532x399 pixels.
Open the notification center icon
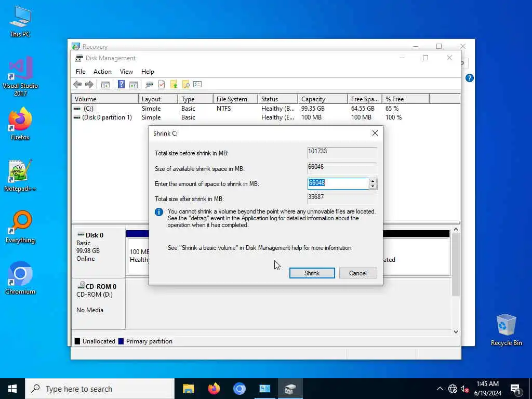click(515, 389)
